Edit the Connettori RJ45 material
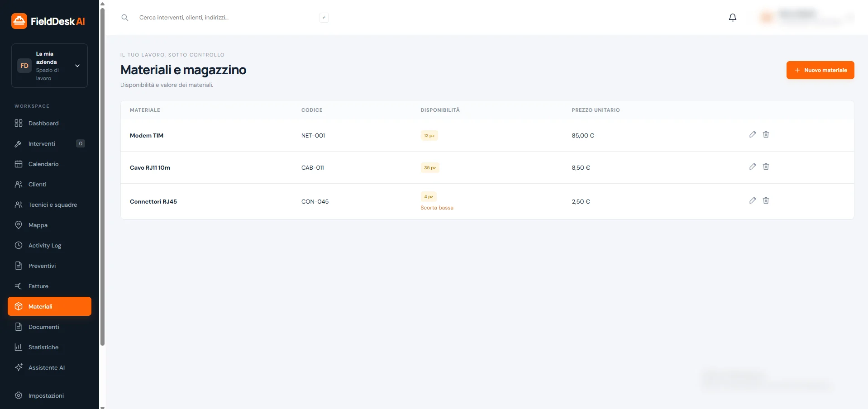Image resolution: width=868 pixels, height=409 pixels. coord(753,200)
